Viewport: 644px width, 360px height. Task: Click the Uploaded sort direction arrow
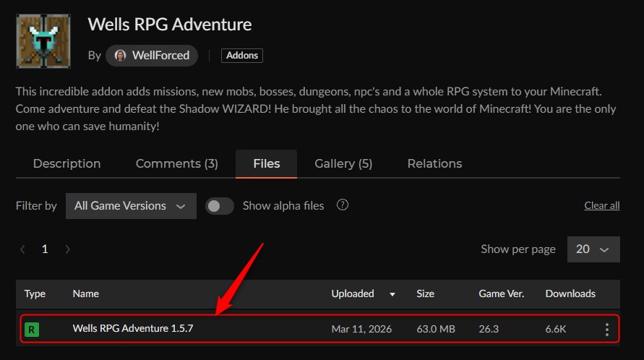392,294
